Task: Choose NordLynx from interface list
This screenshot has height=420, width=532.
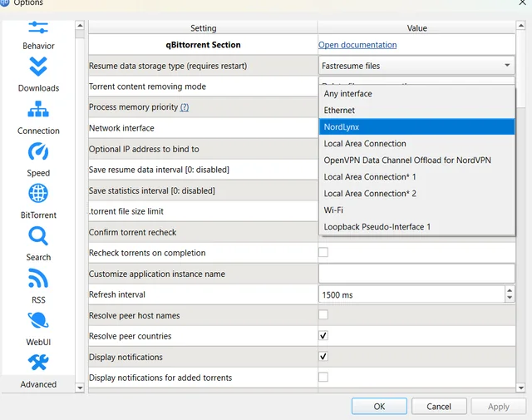Action: pos(416,126)
